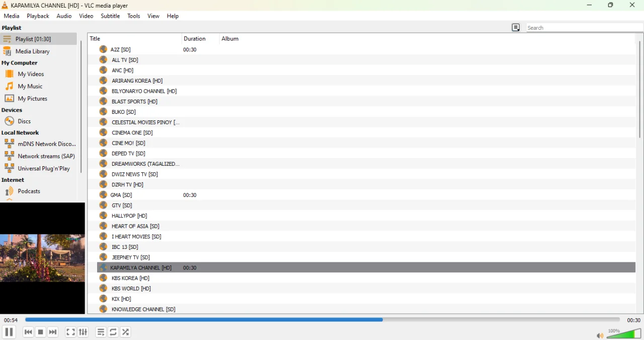Select Network streams (SAP) item
644x340 pixels.
(39, 156)
